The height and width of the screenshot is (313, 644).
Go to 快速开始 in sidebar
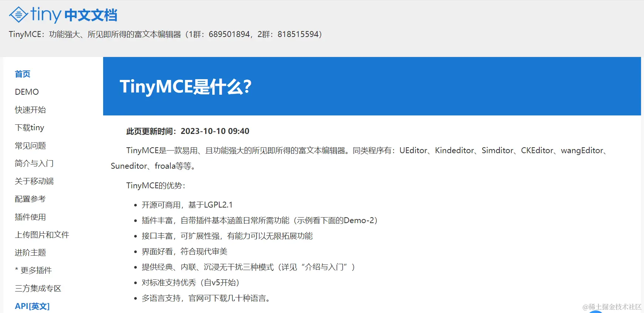point(30,110)
